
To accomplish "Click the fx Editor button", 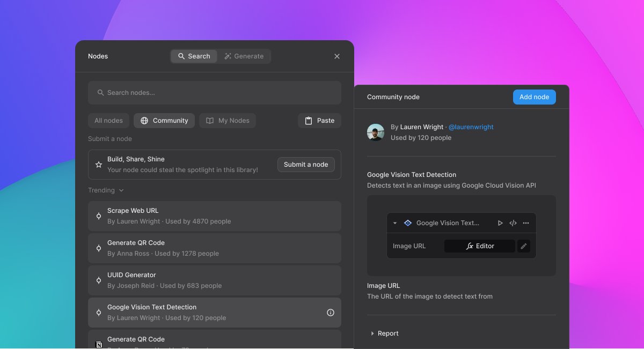I will pos(480,246).
